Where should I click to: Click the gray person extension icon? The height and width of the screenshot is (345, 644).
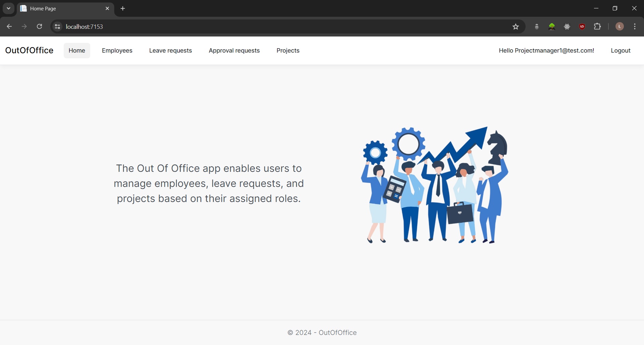tap(536, 26)
